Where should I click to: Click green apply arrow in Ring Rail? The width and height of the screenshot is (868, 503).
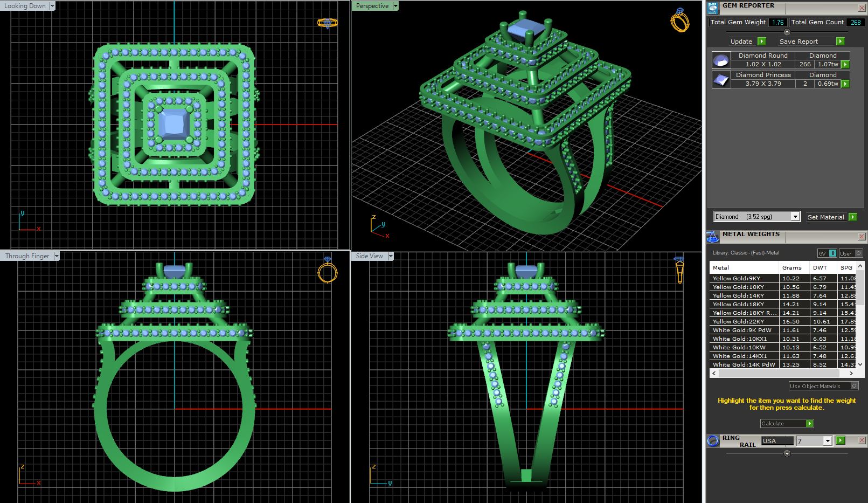pos(840,440)
